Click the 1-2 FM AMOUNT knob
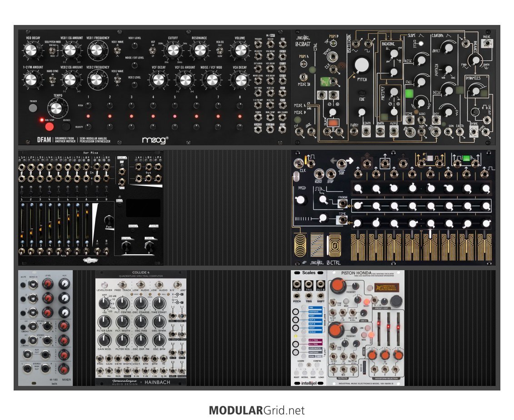Image resolution: width=514 pixels, height=420 pixels. point(31,79)
